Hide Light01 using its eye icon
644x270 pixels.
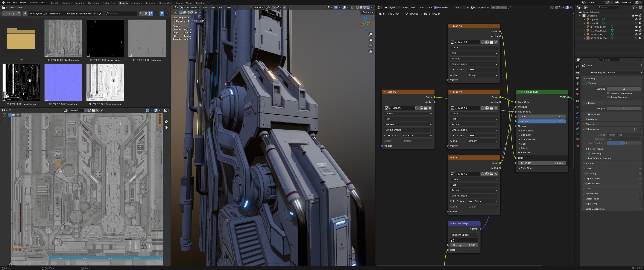pyautogui.click(x=636, y=19)
